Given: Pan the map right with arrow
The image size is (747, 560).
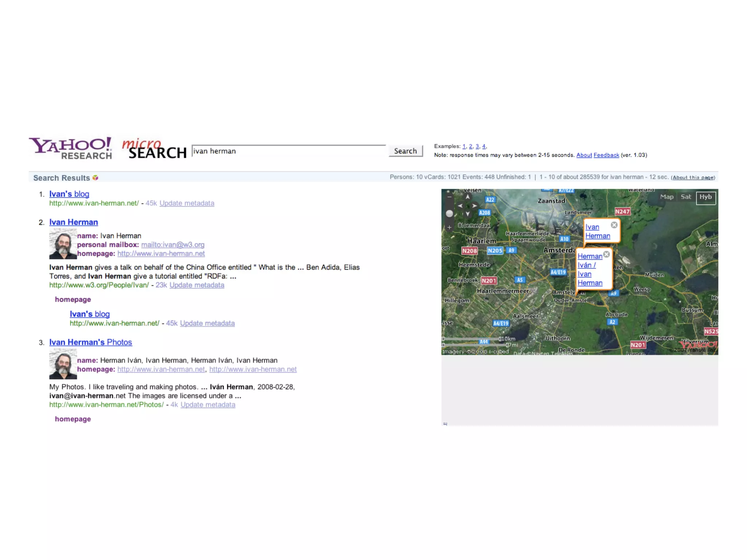Looking at the screenshot, I should 475,206.
